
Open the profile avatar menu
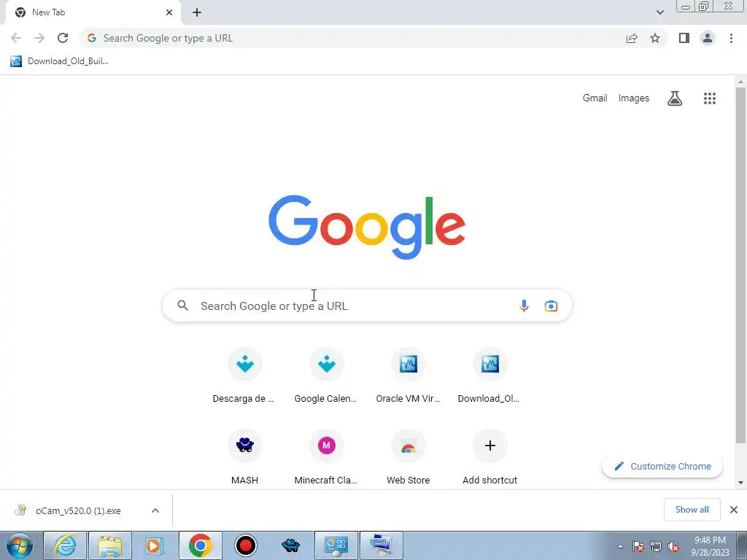tap(708, 38)
